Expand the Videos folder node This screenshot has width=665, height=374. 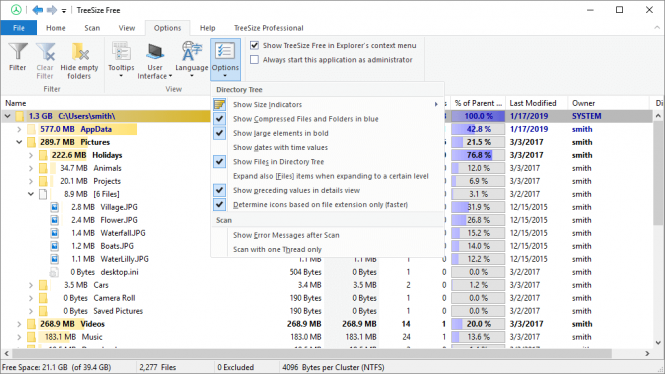19,324
